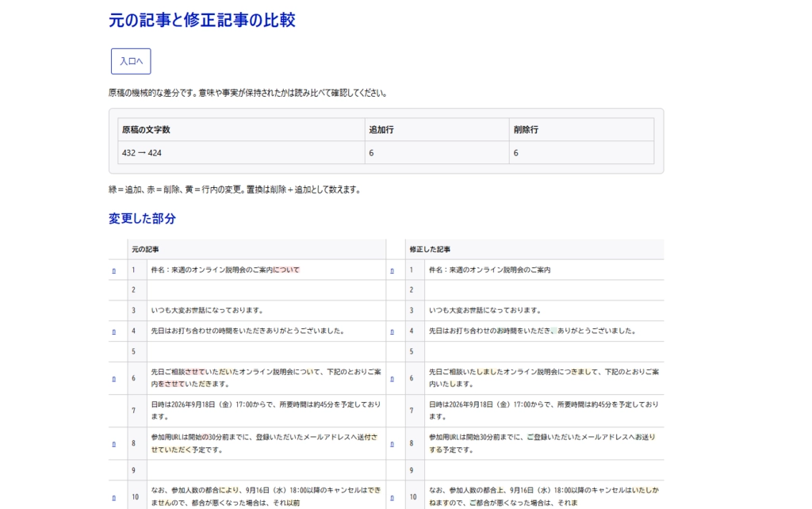Click the 変更した部分 section heading
This screenshot has height=509, width=812.
[142, 219]
